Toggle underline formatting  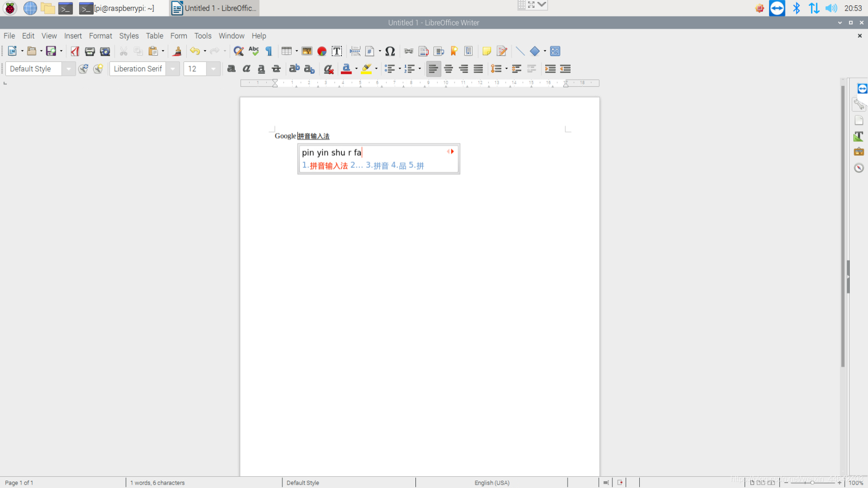click(x=261, y=69)
